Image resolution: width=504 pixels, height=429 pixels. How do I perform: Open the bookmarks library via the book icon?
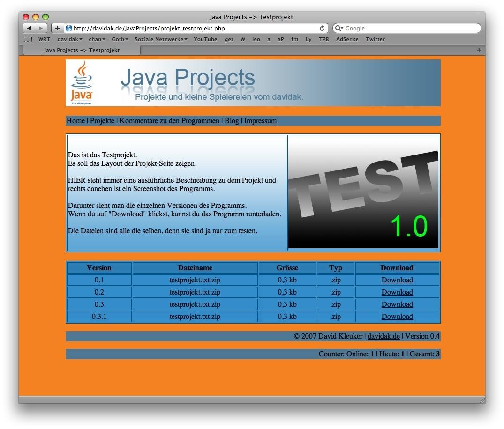pyautogui.click(x=27, y=39)
